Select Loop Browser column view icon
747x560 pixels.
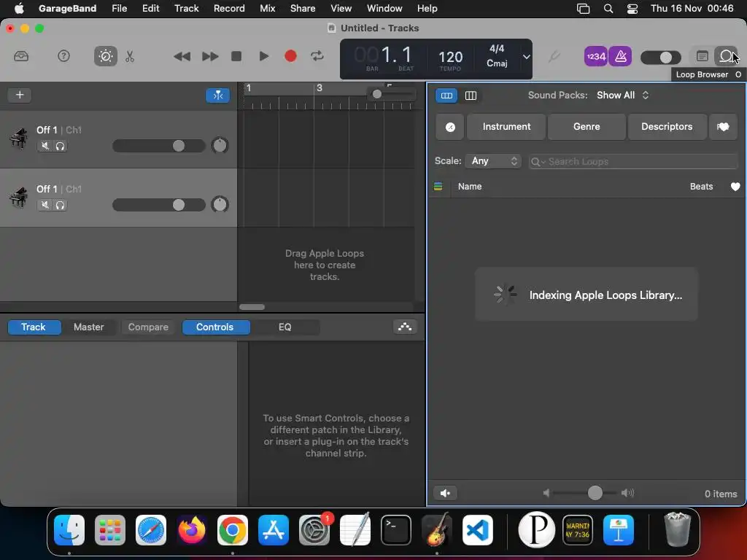tap(471, 96)
